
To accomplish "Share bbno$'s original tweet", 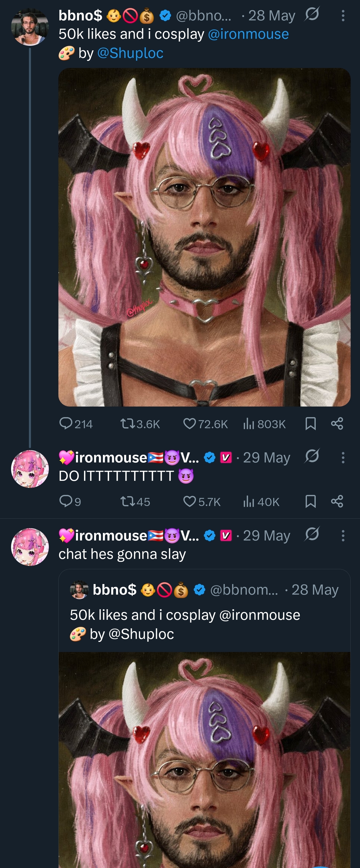I will [337, 424].
